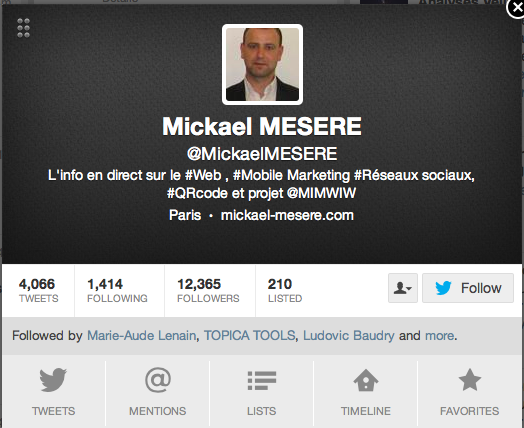Click the drag handle dots icon
This screenshot has height=428, width=524.
point(23,28)
